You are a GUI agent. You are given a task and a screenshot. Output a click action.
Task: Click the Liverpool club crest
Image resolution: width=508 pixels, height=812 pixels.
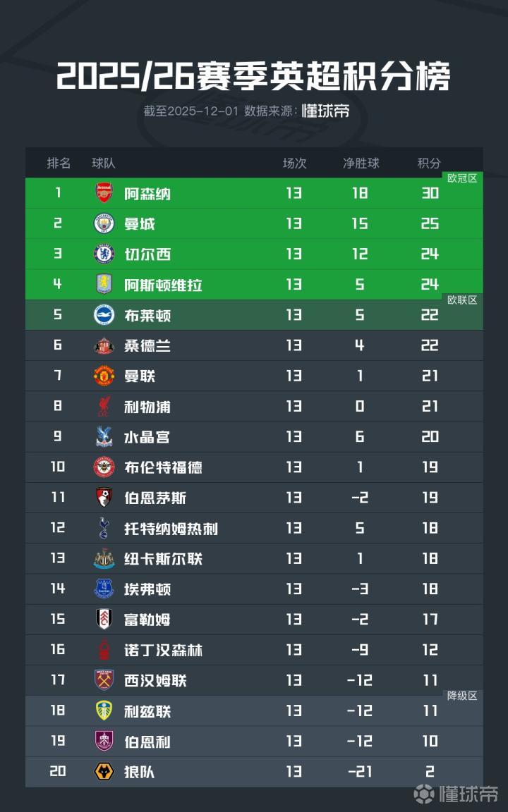pyautogui.click(x=104, y=406)
